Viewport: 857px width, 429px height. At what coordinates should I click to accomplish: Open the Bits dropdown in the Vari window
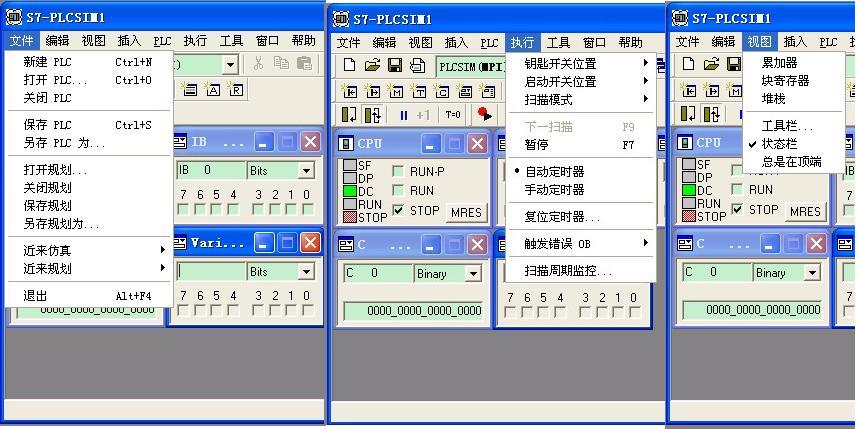point(306,272)
